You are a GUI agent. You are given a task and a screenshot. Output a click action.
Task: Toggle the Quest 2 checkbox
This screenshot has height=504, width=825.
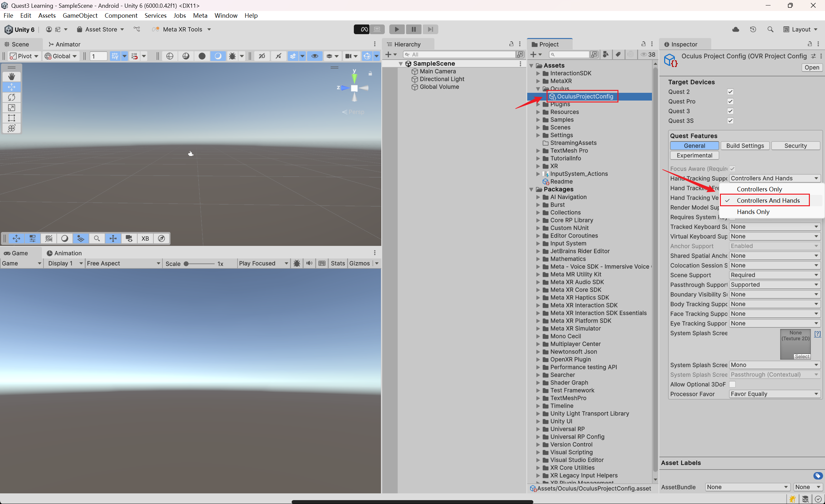coord(730,92)
